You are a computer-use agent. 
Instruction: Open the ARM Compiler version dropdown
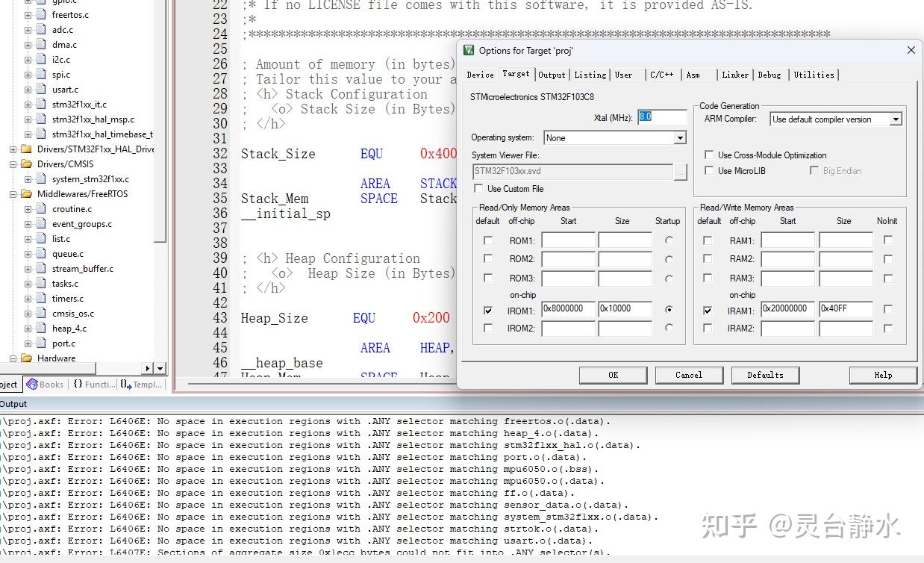(x=896, y=119)
